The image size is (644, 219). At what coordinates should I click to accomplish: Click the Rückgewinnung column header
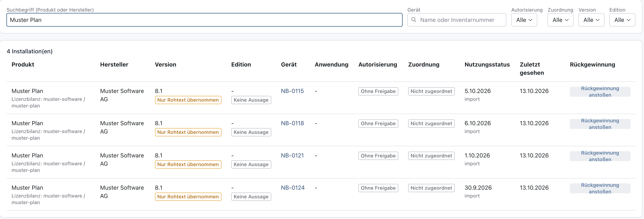coord(592,64)
